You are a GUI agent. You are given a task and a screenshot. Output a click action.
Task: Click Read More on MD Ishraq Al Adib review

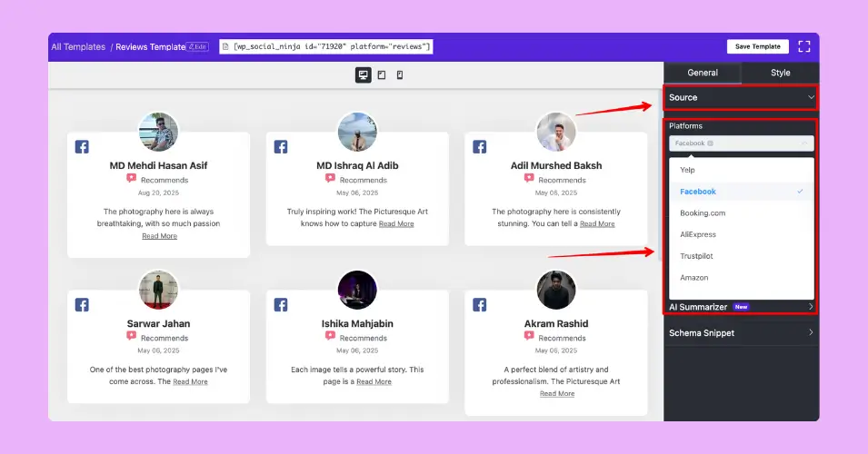[396, 224]
